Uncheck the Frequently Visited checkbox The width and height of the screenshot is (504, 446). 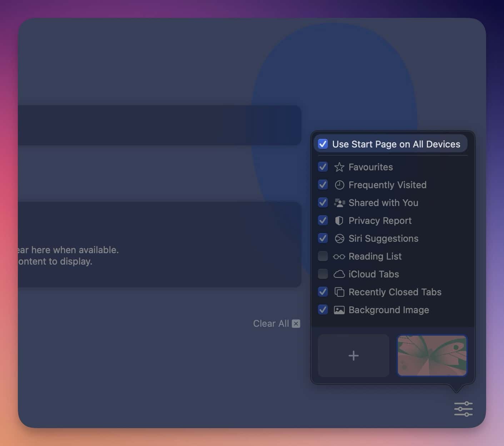point(323,185)
